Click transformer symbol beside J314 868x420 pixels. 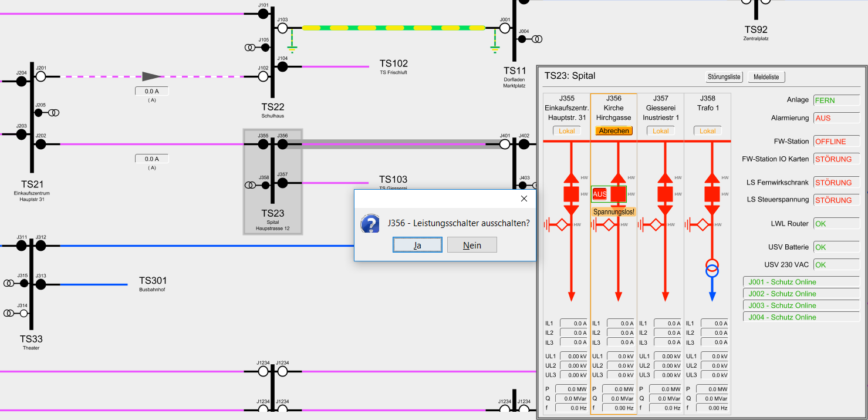tap(9, 314)
